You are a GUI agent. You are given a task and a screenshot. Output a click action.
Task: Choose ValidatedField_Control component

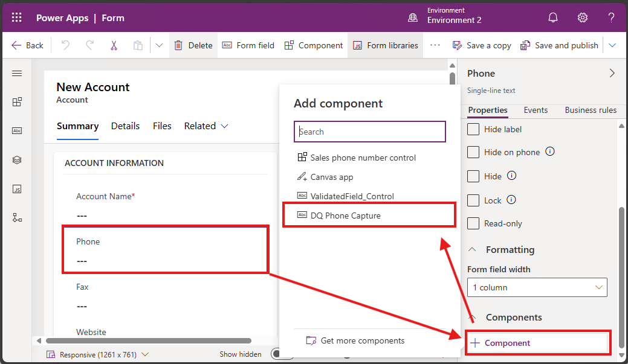pyautogui.click(x=345, y=196)
